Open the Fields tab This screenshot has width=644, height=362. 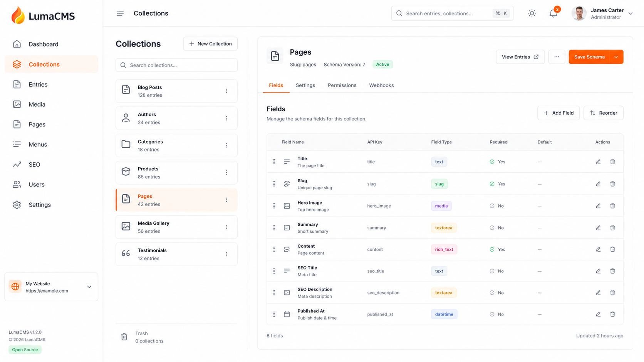(x=276, y=85)
